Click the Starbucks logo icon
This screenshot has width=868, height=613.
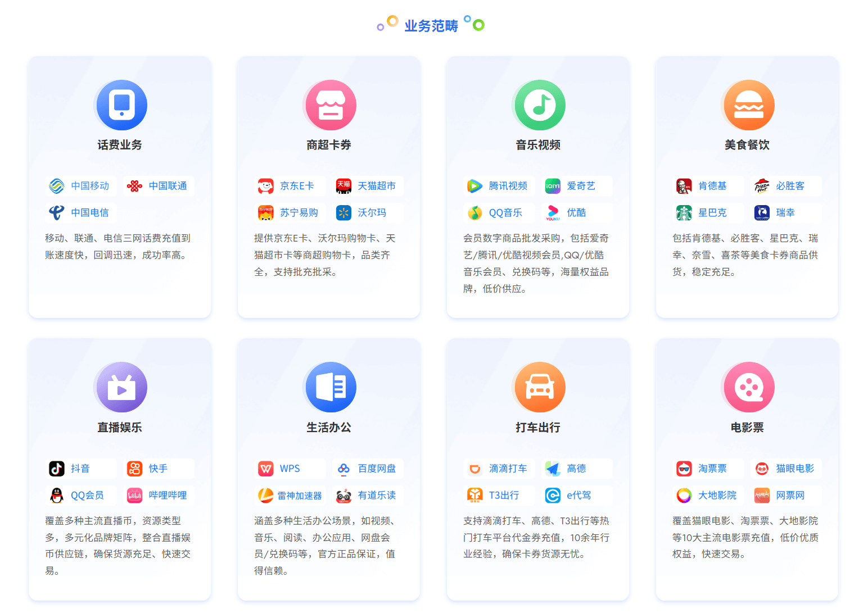click(684, 213)
